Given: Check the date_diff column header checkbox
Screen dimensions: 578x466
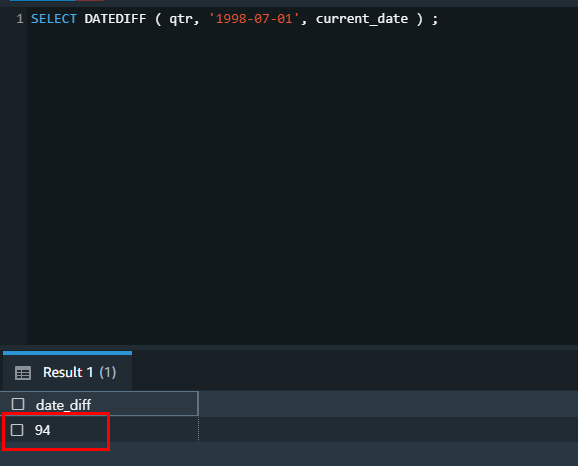Looking at the screenshot, I should (x=18, y=404).
